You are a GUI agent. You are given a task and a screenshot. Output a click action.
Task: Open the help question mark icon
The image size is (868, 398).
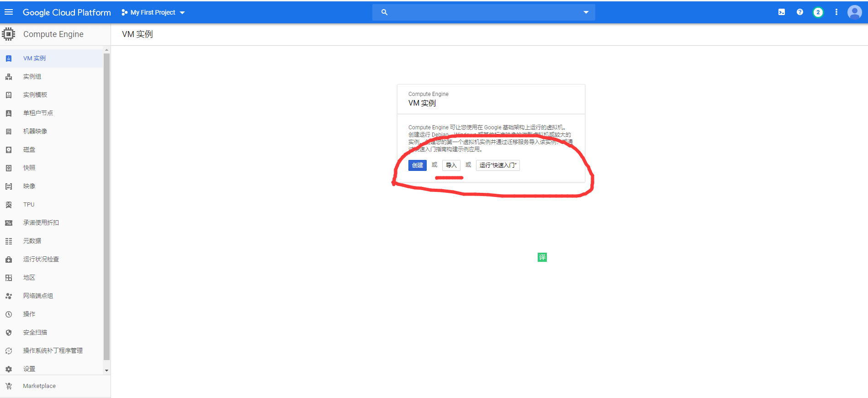click(799, 12)
